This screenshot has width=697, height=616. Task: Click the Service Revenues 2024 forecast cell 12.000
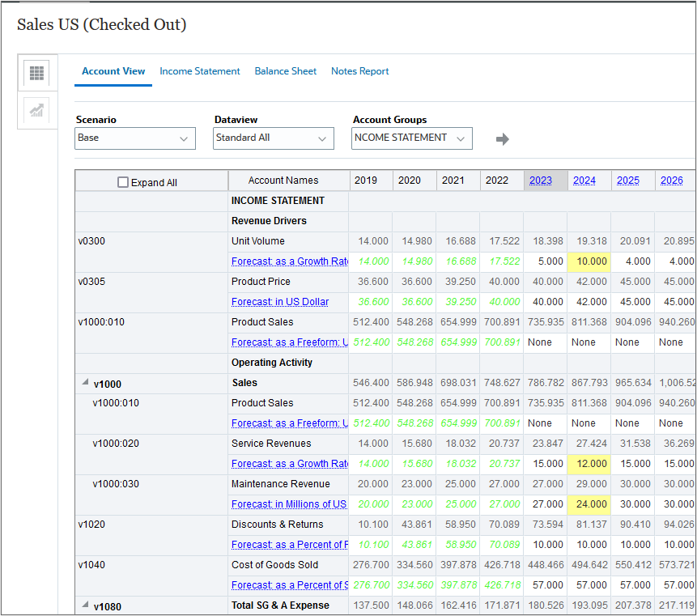[x=589, y=464]
